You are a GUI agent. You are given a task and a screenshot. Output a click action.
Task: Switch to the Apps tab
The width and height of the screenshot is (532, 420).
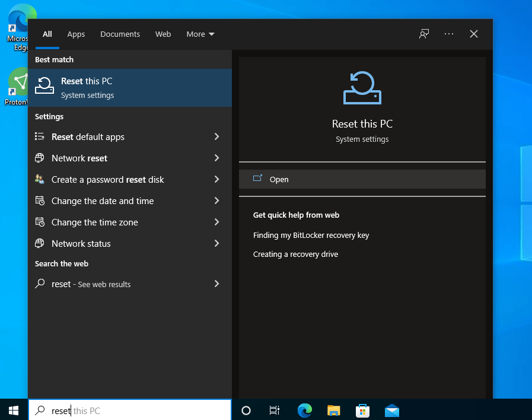pos(76,34)
